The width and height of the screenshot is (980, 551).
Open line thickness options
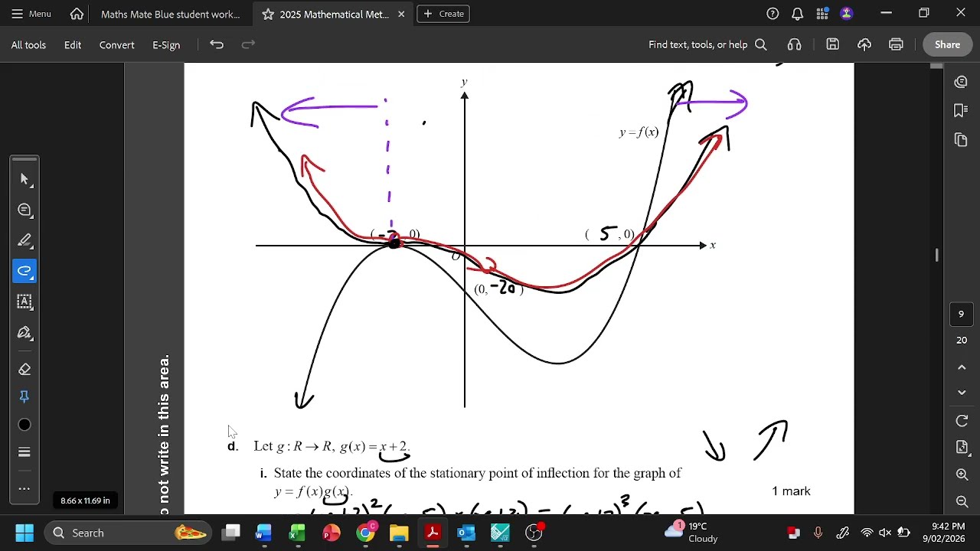click(x=24, y=452)
